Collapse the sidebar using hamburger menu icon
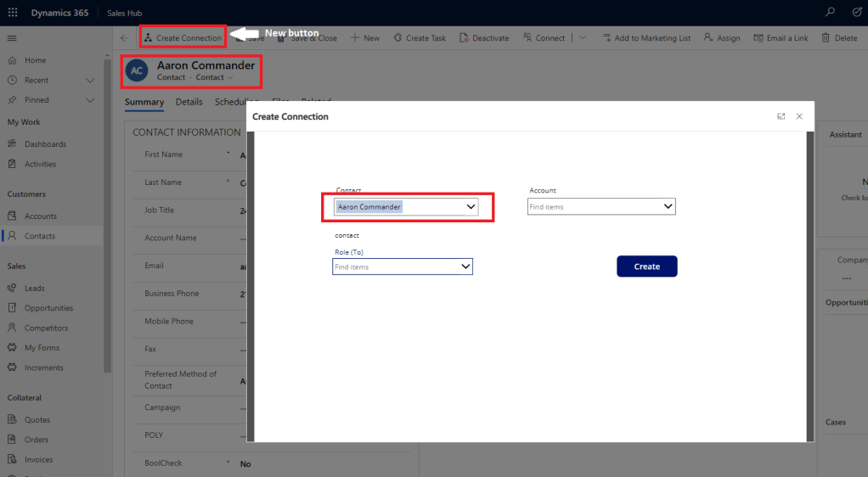This screenshot has height=477, width=868. [12, 38]
